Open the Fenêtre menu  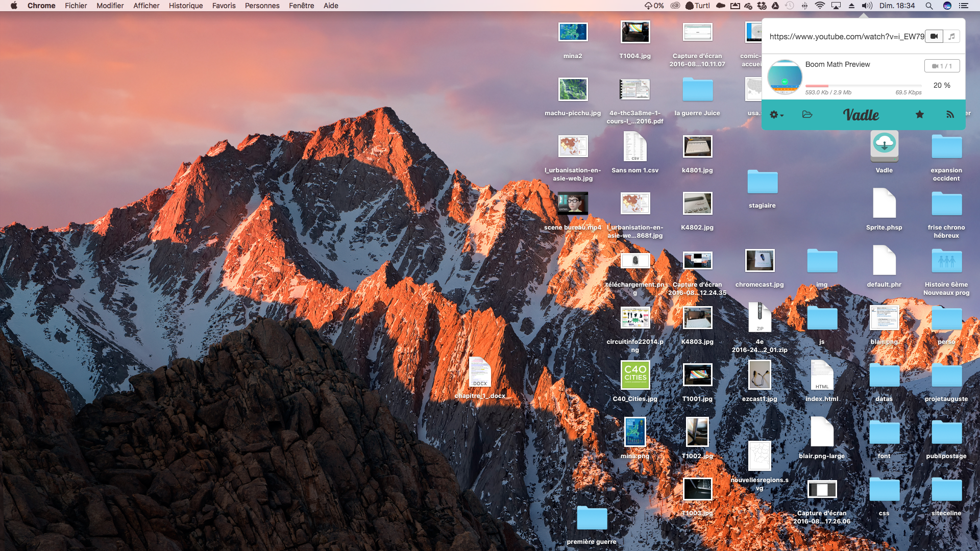302,6
